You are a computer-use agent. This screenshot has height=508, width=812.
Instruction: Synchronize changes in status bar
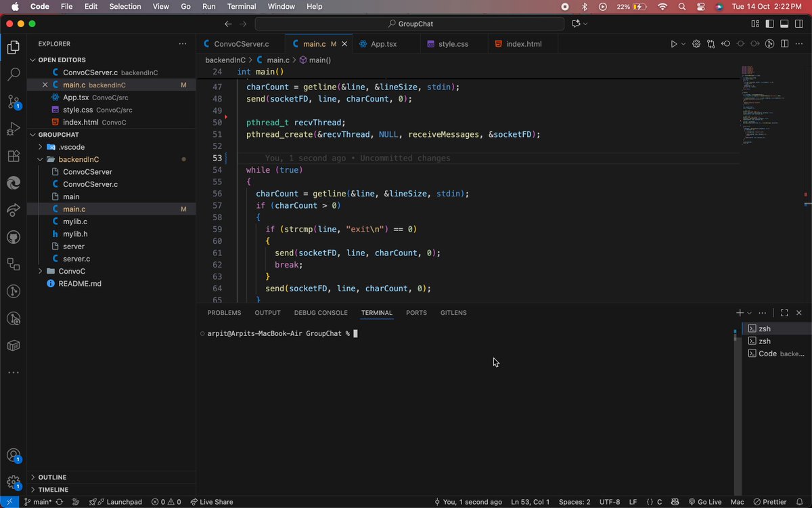click(60, 502)
